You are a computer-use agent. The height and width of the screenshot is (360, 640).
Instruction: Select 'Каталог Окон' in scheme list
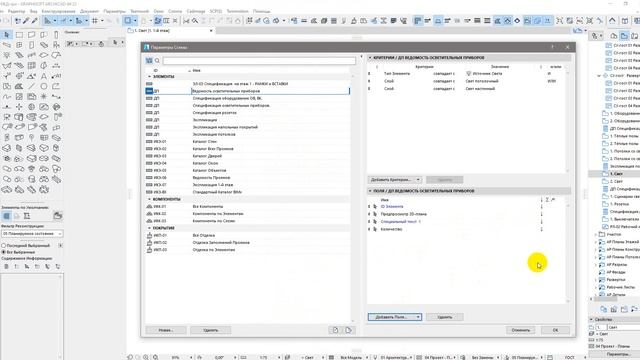tap(248, 163)
